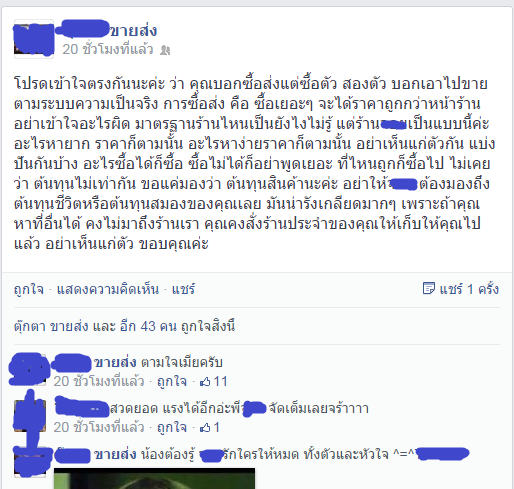
Task: Like the post via ถูกใจ link
Action: [29, 289]
